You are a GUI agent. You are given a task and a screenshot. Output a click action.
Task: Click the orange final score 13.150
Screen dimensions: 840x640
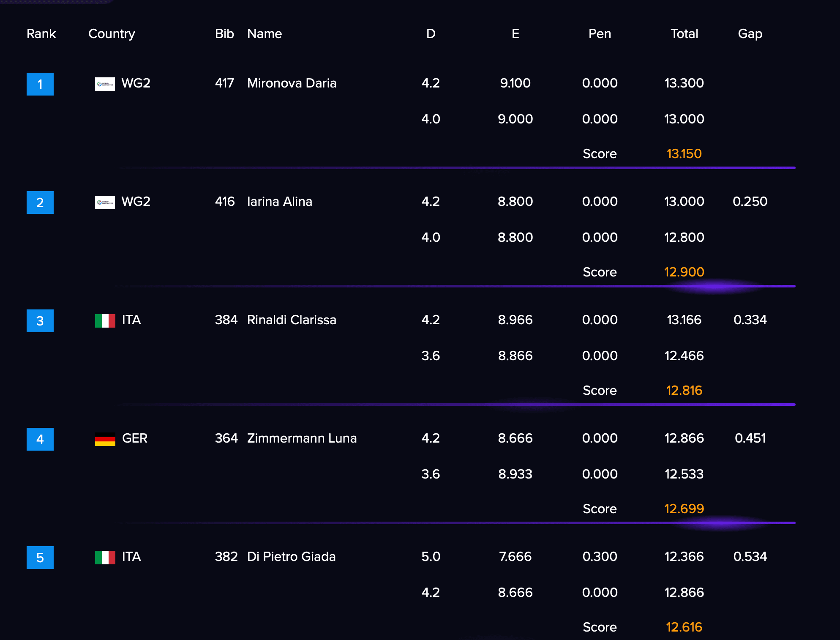click(684, 153)
